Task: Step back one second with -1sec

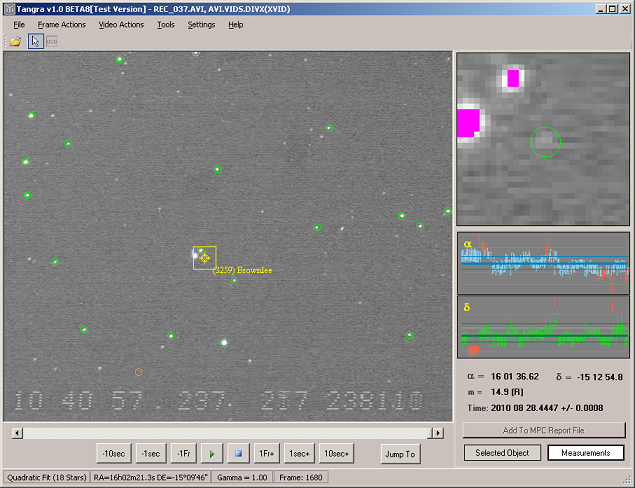Action: [x=151, y=454]
